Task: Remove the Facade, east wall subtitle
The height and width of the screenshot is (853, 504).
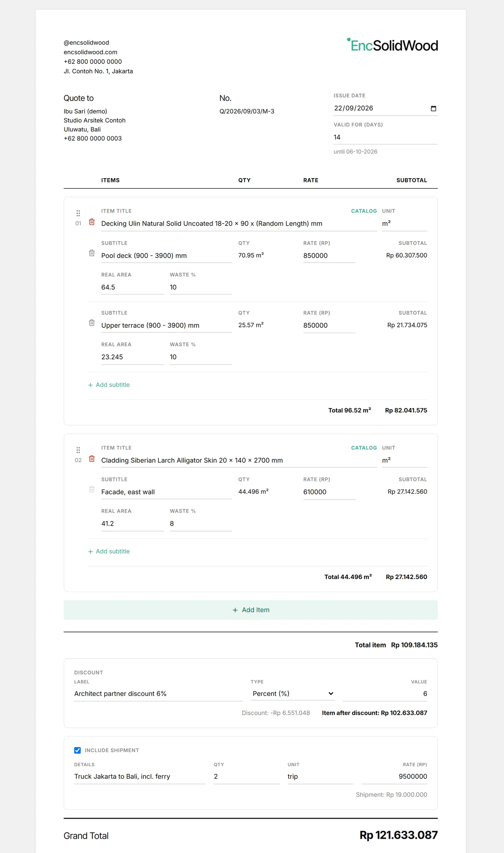Action: point(92,490)
